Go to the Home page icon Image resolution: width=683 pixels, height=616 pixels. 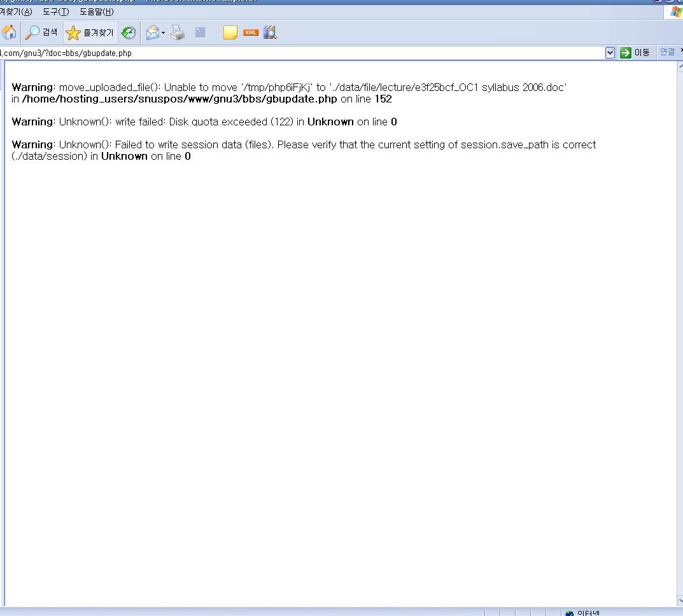[x=9, y=32]
